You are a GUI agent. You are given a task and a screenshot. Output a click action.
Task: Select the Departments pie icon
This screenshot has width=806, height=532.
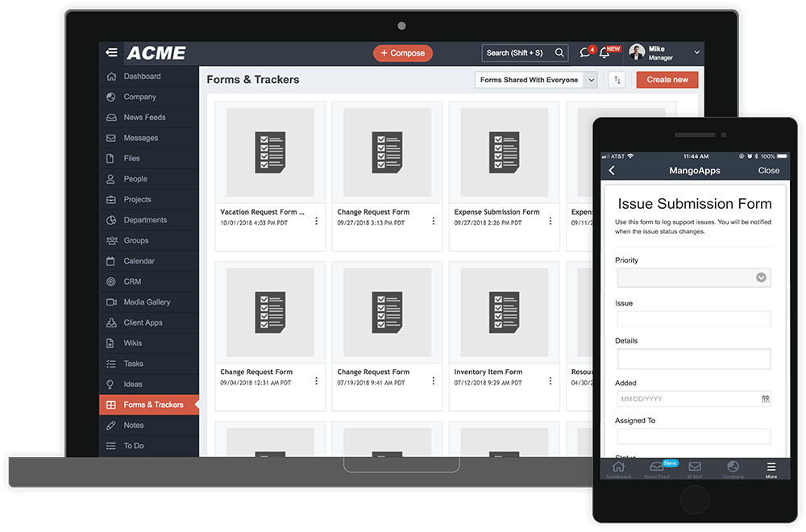click(x=111, y=220)
